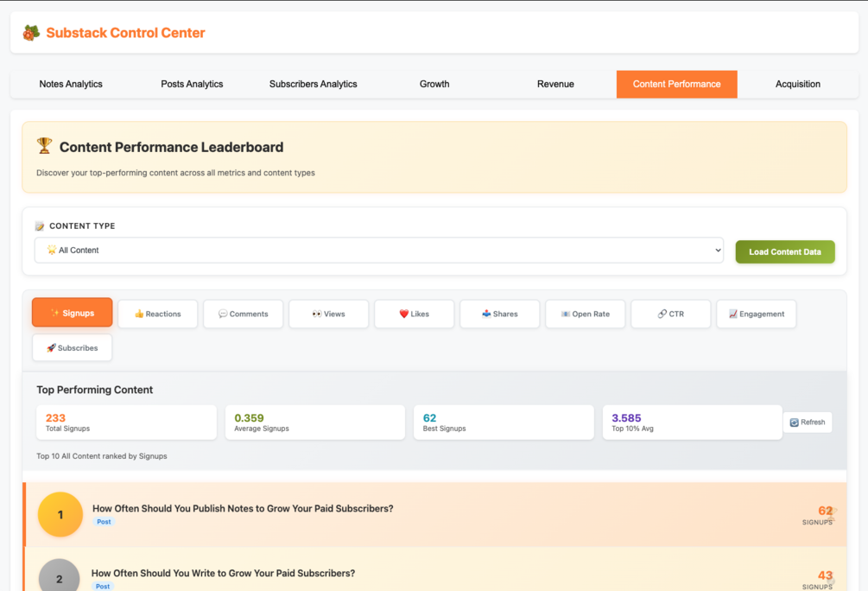Click the refresh arrows icon in Refresh button
The width and height of the screenshot is (868, 591).
click(x=794, y=422)
